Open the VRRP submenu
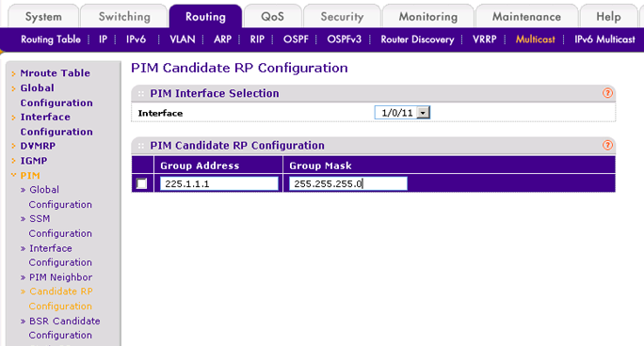This screenshot has height=346, width=644. click(484, 39)
